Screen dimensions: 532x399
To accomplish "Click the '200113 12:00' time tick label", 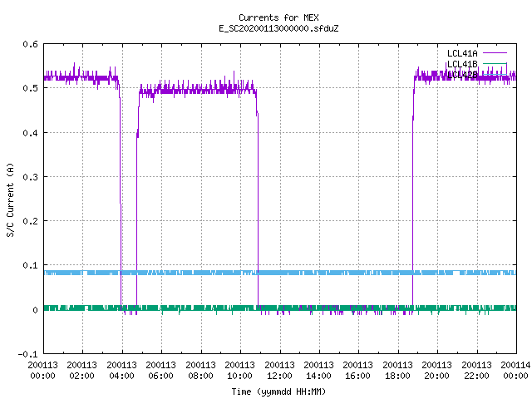I will pos(279,370).
